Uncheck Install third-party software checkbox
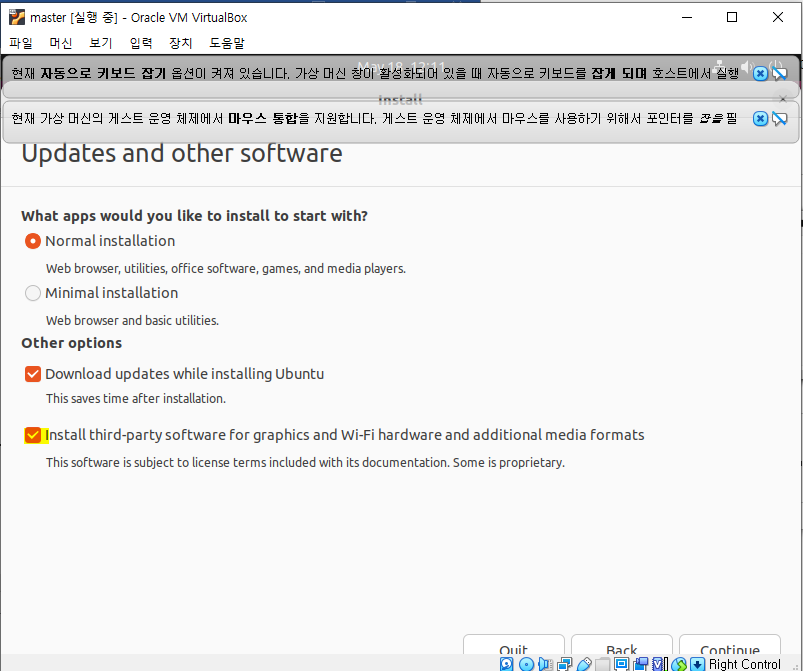The height and width of the screenshot is (671, 803). [33, 435]
